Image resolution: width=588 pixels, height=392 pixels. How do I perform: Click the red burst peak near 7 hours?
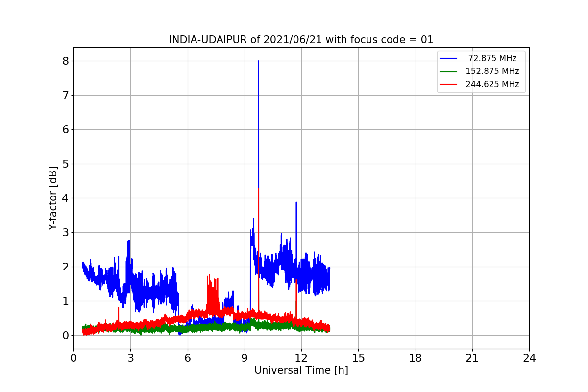pyautogui.click(x=209, y=275)
